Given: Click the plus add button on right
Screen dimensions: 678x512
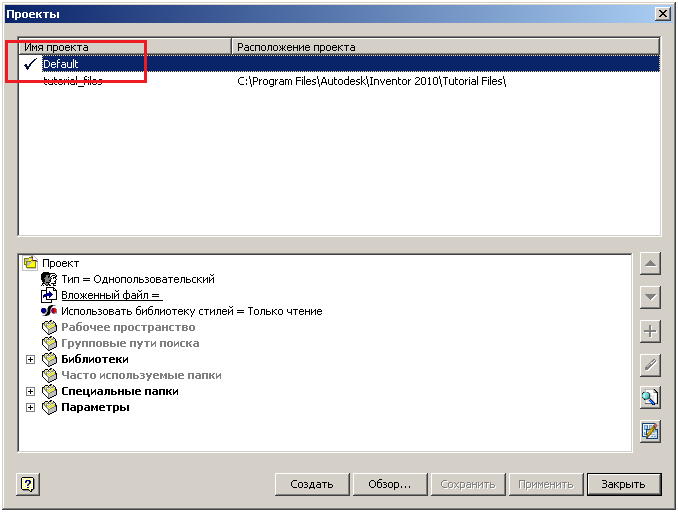Looking at the screenshot, I should (x=650, y=331).
